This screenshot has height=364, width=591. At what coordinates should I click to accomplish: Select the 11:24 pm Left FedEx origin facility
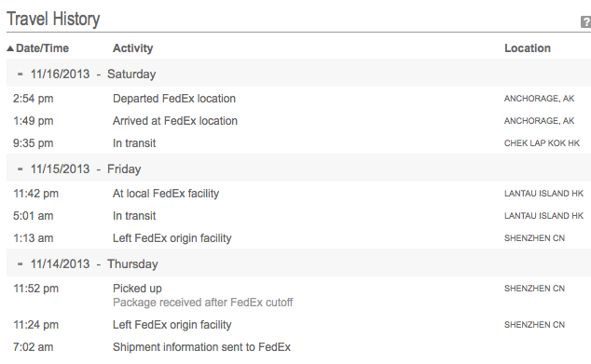[298, 325]
